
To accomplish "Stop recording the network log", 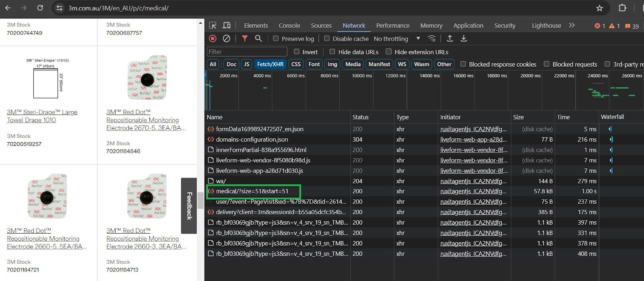I will (x=213, y=38).
